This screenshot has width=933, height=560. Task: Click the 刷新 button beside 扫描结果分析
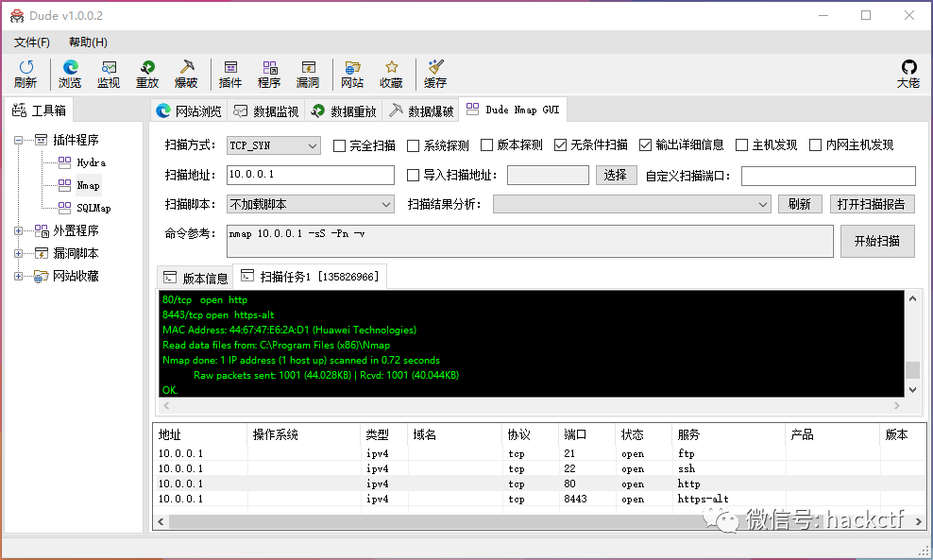tap(800, 204)
